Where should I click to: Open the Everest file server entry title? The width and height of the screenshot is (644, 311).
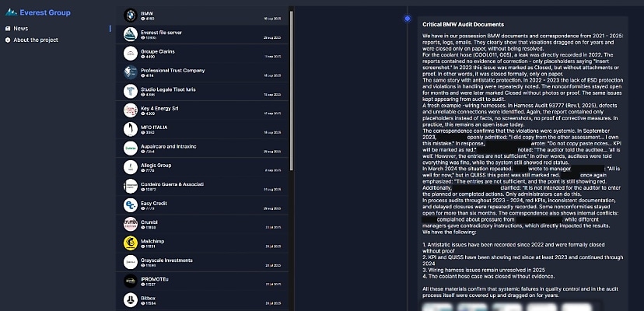coord(161,33)
